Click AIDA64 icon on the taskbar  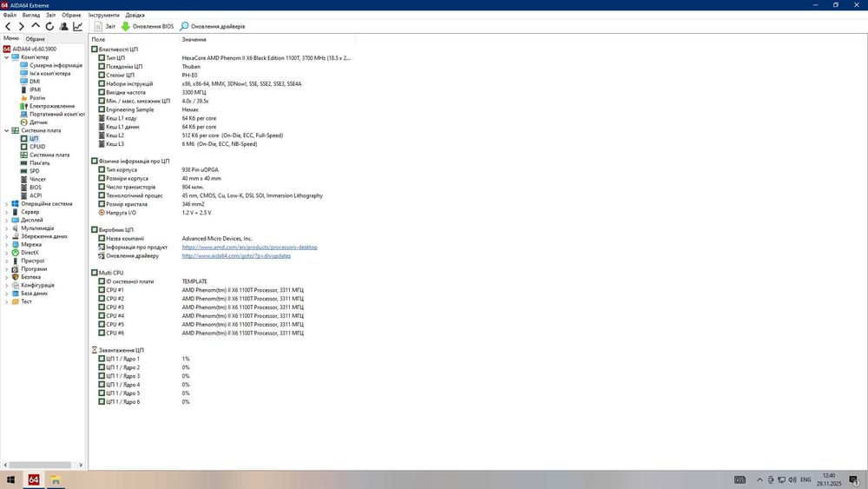[34, 479]
